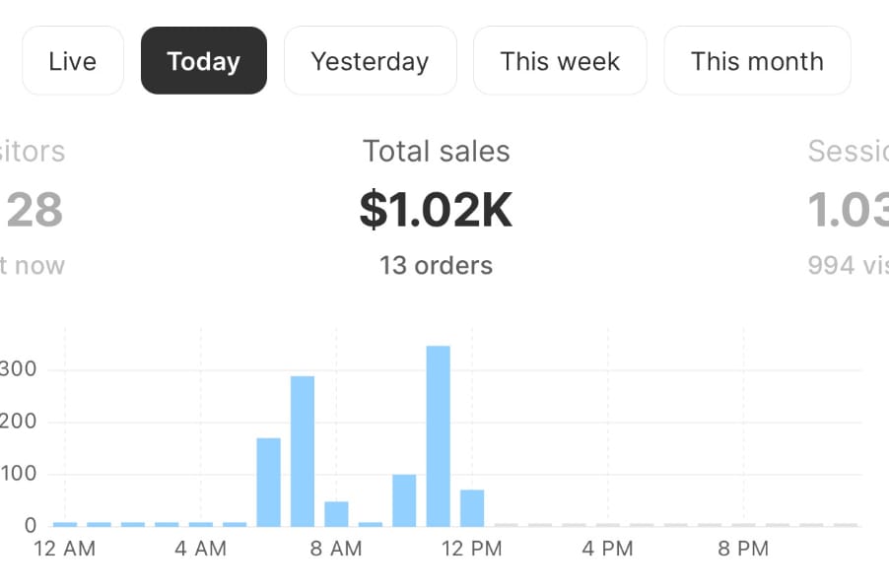Tap the Sessions card title on the right edge
Viewport: 889px width, 588px height.
pyautogui.click(x=848, y=151)
